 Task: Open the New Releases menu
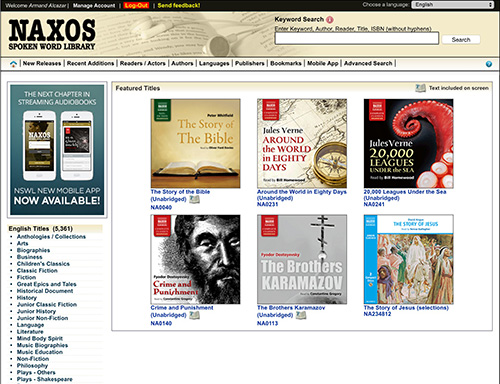point(42,63)
